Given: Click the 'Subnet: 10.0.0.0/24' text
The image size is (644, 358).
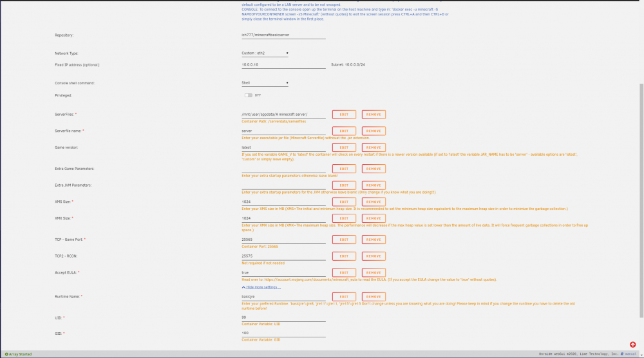Looking at the screenshot, I should [x=348, y=65].
